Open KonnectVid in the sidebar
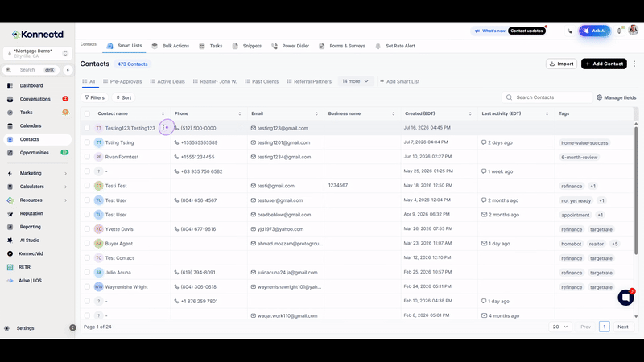This screenshot has width=644, height=362. [31, 254]
